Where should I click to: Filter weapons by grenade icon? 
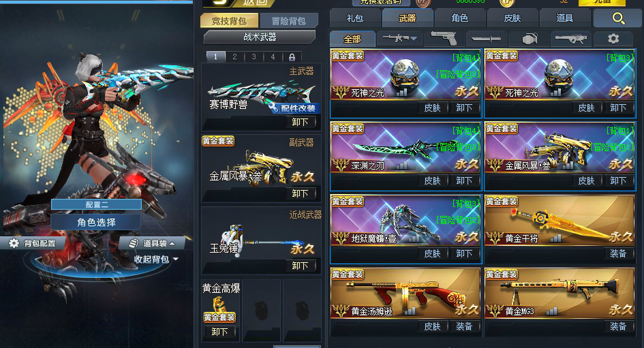[530, 39]
